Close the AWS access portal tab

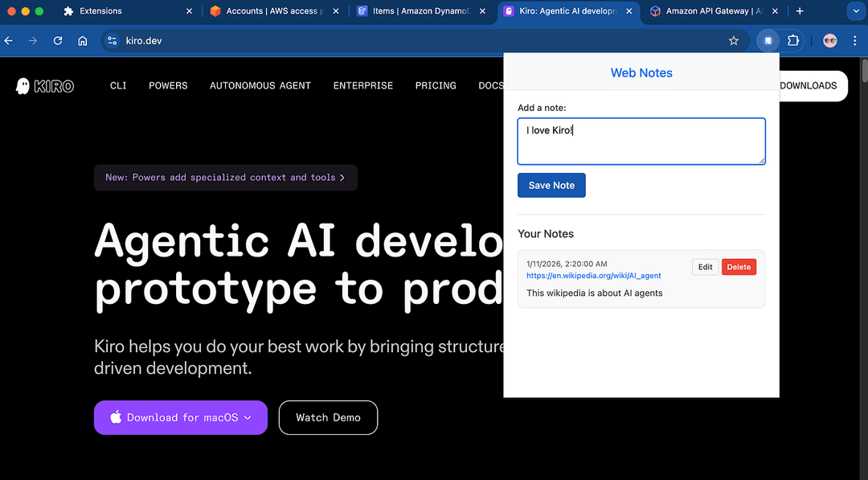pyautogui.click(x=335, y=11)
